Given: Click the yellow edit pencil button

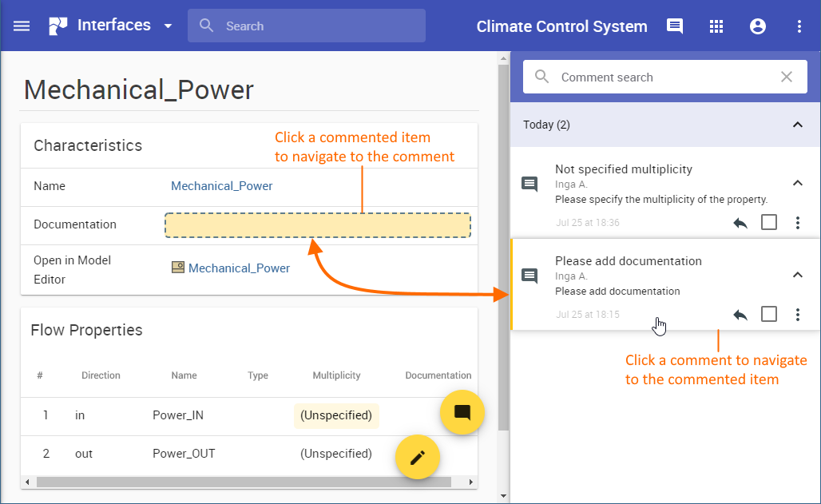Looking at the screenshot, I should [x=418, y=458].
